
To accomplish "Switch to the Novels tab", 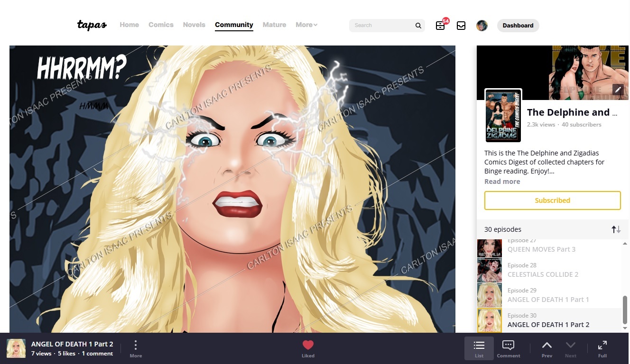I will point(194,25).
